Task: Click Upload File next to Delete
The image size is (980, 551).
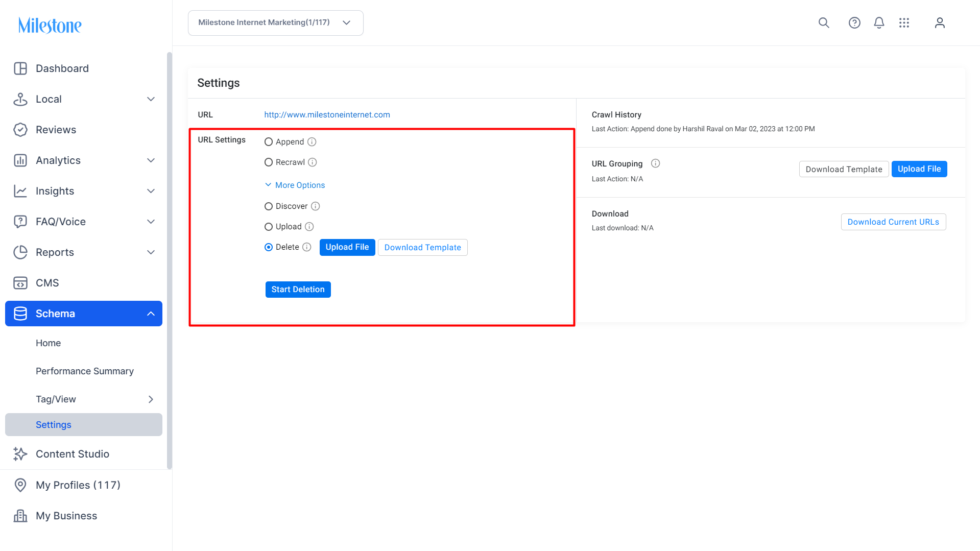Action: [347, 247]
